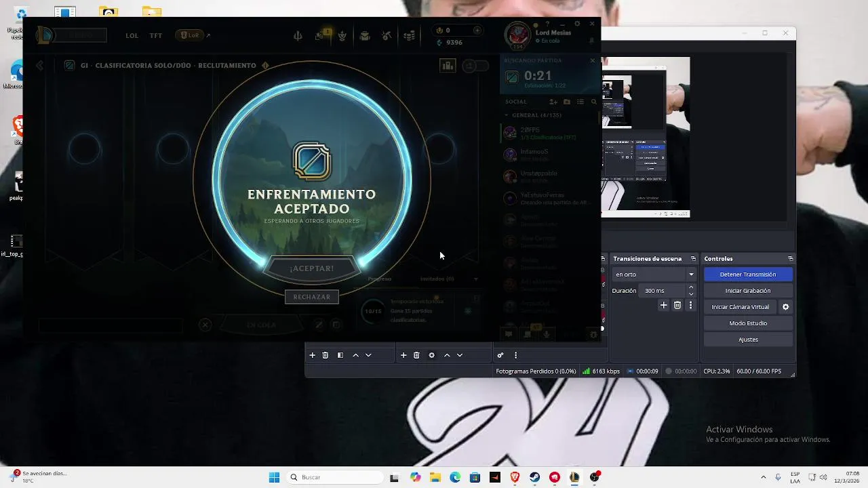Click the taskbar Buscar search box
Image resolution: width=868 pixels, height=488 pixels.
(x=335, y=477)
